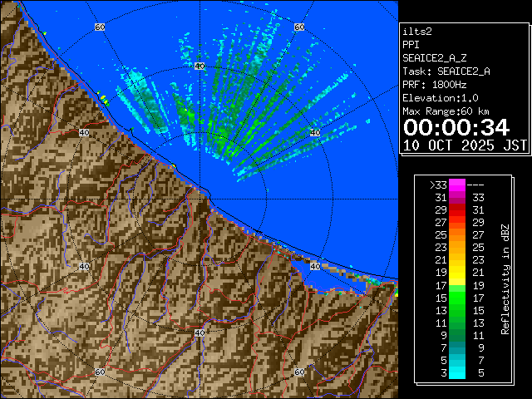Click the 00:00:34 timestamp display
532x399 pixels.
pyautogui.click(x=456, y=127)
